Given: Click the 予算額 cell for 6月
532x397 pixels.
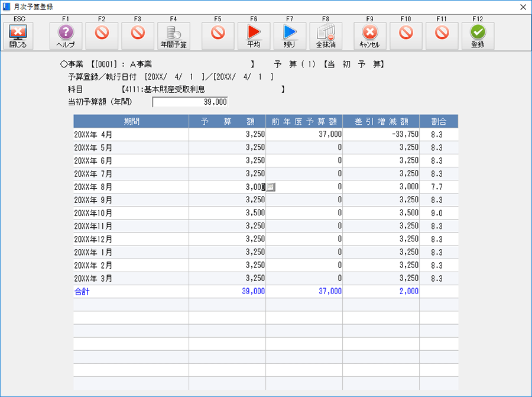Looking at the screenshot, I should click(x=228, y=160).
